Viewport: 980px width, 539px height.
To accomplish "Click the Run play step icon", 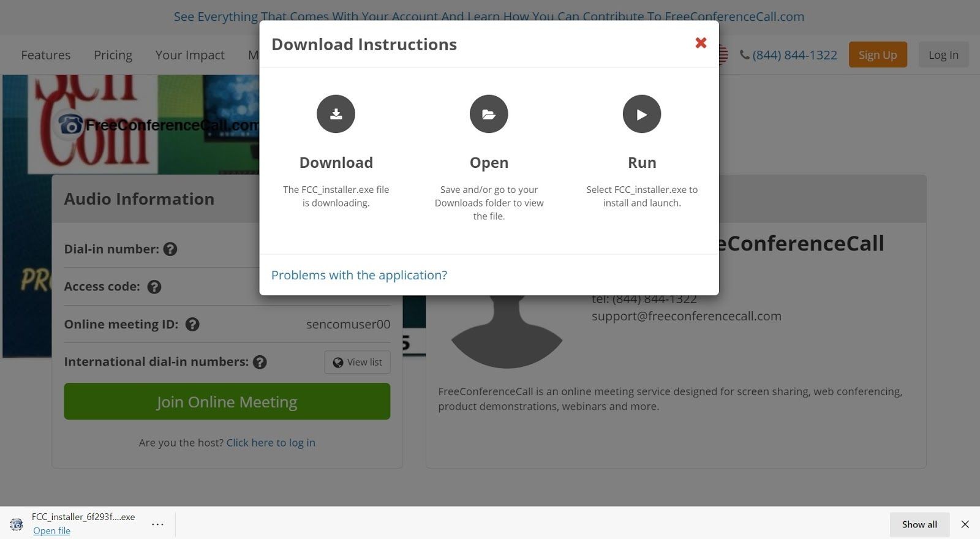I will point(642,114).
